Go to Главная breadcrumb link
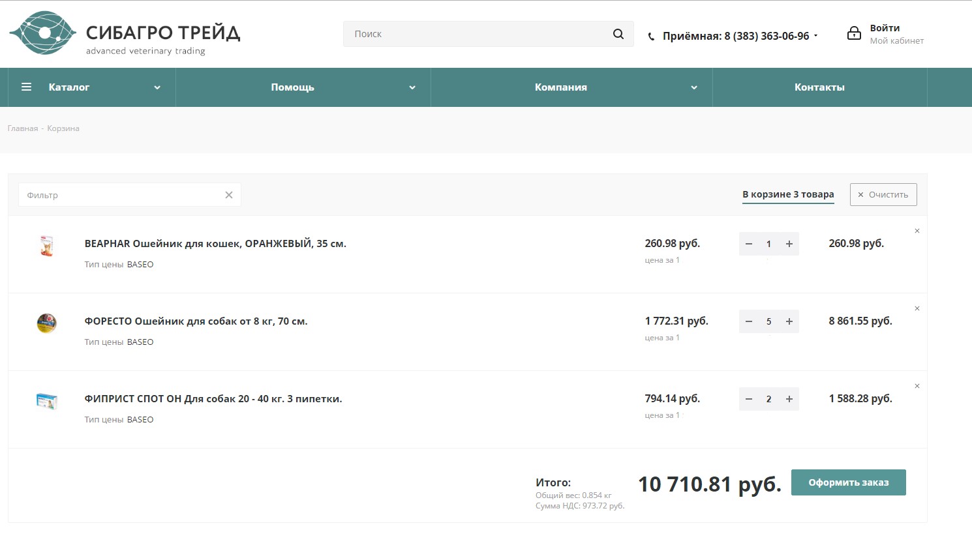 [x=23, y=128]
